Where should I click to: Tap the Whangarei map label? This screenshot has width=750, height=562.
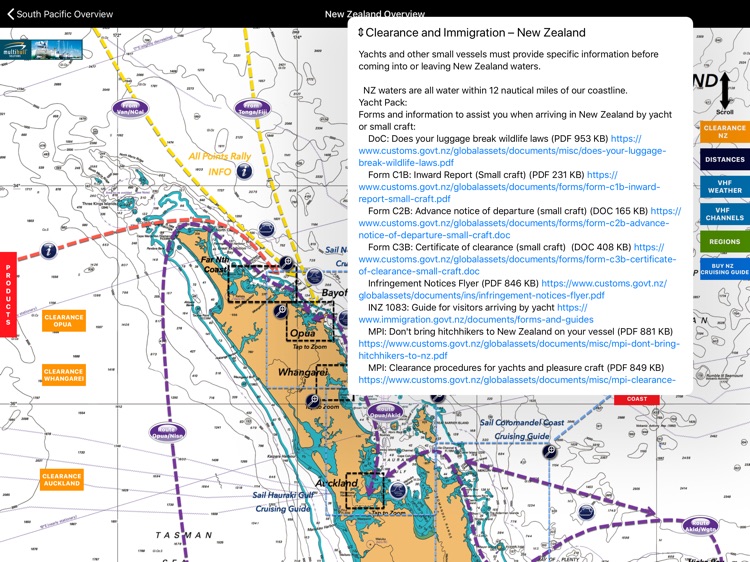(x=303, y=372)
